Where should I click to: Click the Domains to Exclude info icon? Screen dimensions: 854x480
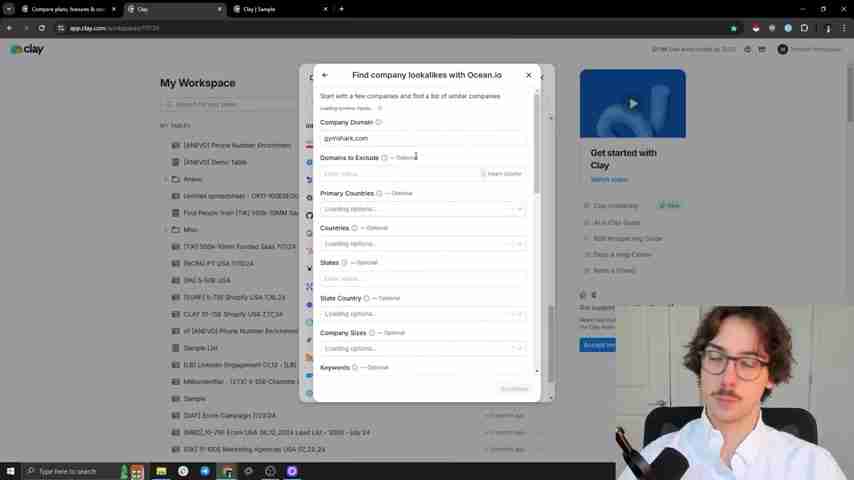(x=385, y=158)
